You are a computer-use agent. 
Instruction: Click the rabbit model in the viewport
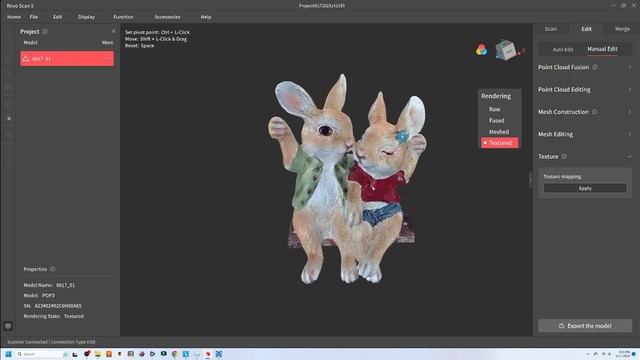tap(347, 180)
